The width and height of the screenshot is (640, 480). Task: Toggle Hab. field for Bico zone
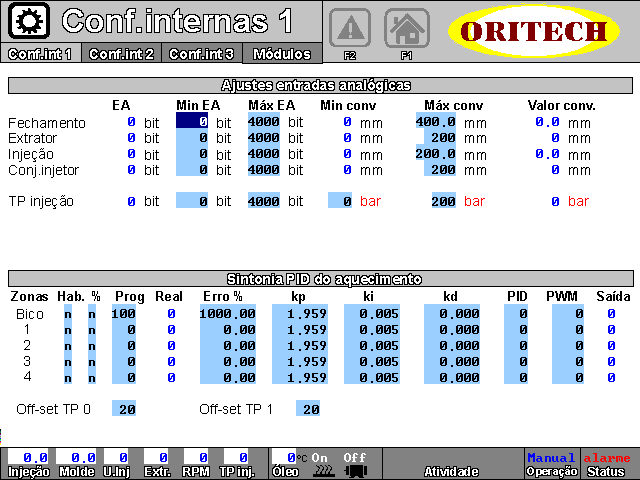point(68,314)
